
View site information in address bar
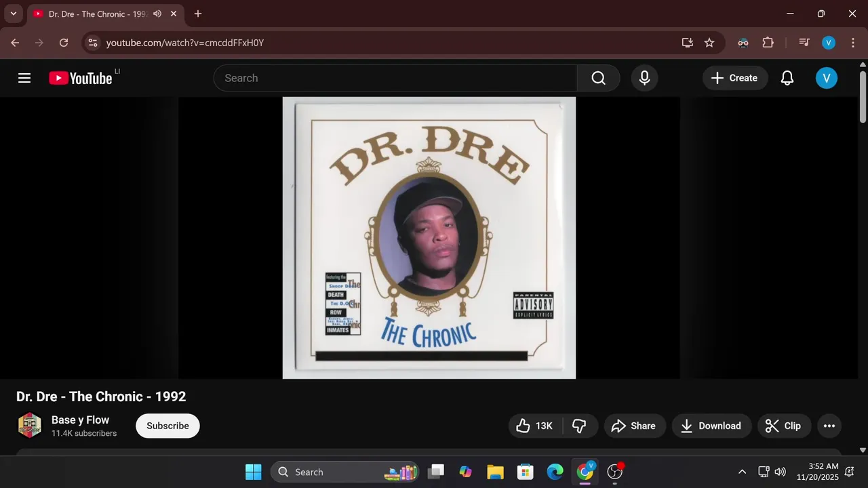(x=93, y=43)
